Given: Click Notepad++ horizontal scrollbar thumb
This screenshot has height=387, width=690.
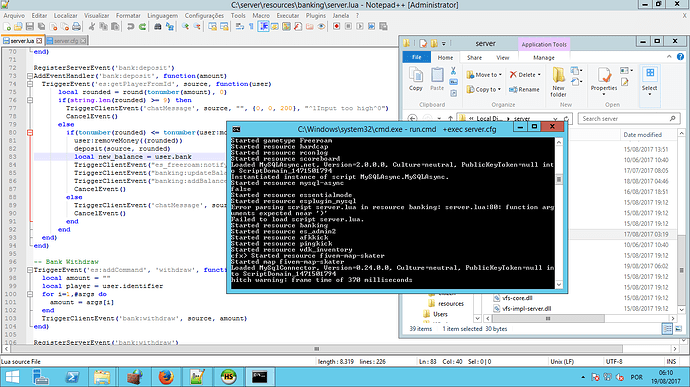Looking at the screenshot, I should click(316, 349).
